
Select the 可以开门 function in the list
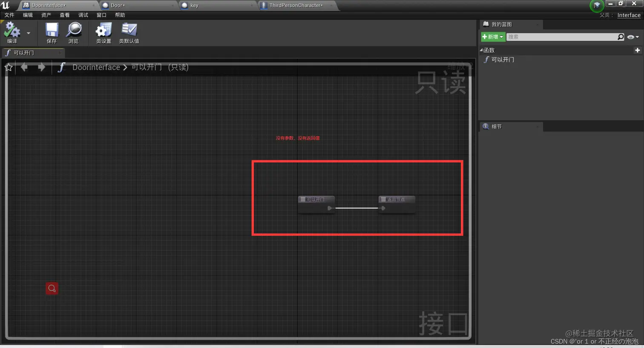(503, 60)
